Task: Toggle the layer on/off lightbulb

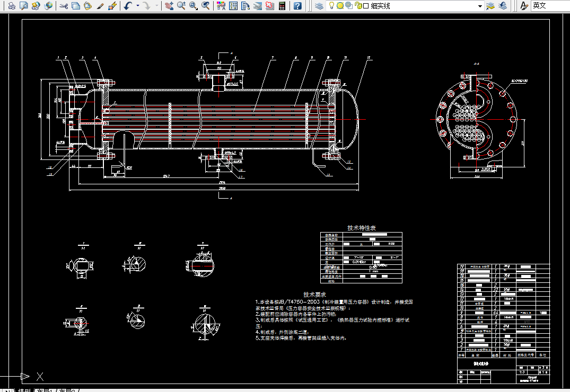Action: pos(332,6)
